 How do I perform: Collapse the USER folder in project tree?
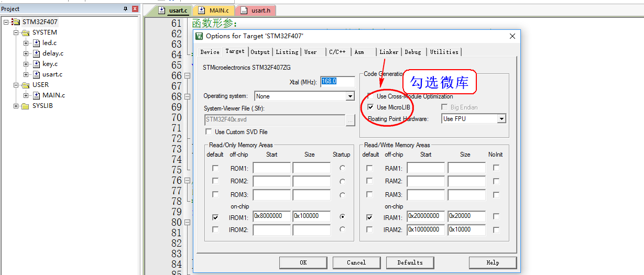click(16, 85)
